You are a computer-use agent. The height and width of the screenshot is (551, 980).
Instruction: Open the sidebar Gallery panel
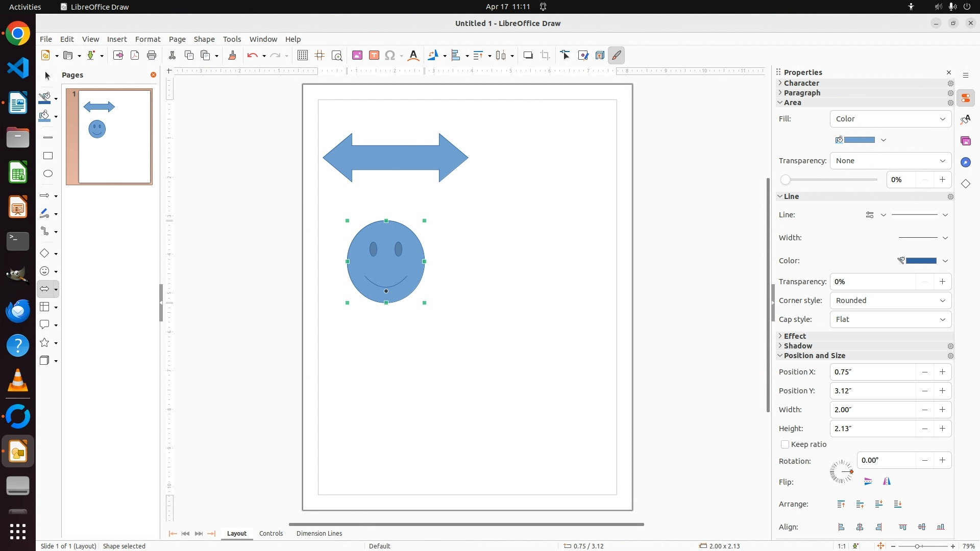966,141
